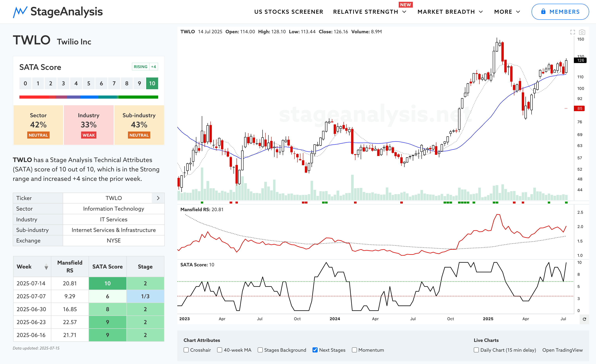Screen dimensions: 596x364
Task: Click SATA score 6 cell
Action: (x=107, y=296)
